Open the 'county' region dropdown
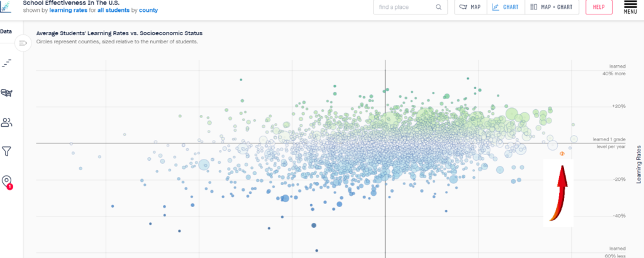 (x=148, y=11)
